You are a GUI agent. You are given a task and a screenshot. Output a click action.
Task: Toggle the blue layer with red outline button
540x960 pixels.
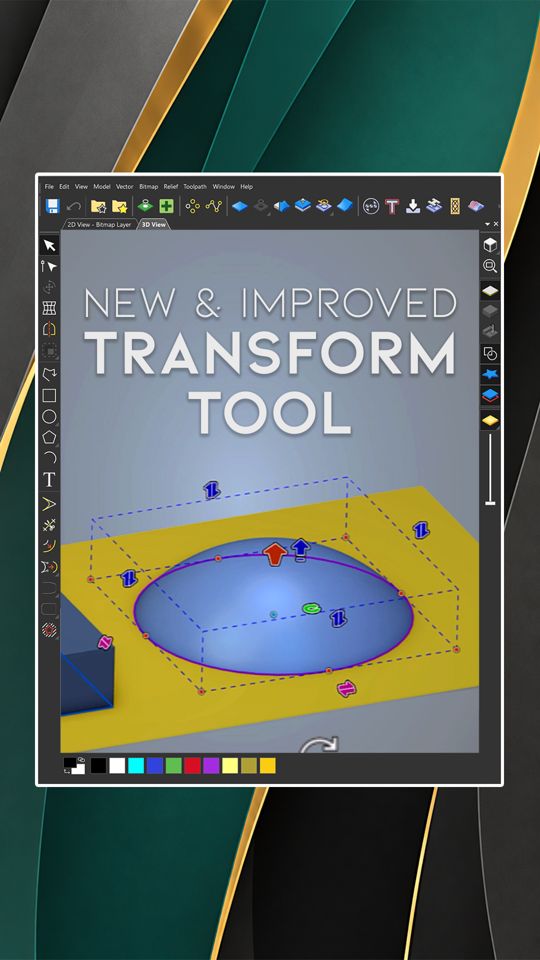(x=490, y=396)
